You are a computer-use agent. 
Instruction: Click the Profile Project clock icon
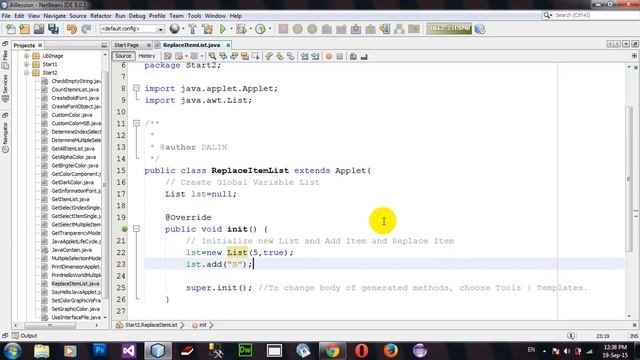[x=260, y=29]
